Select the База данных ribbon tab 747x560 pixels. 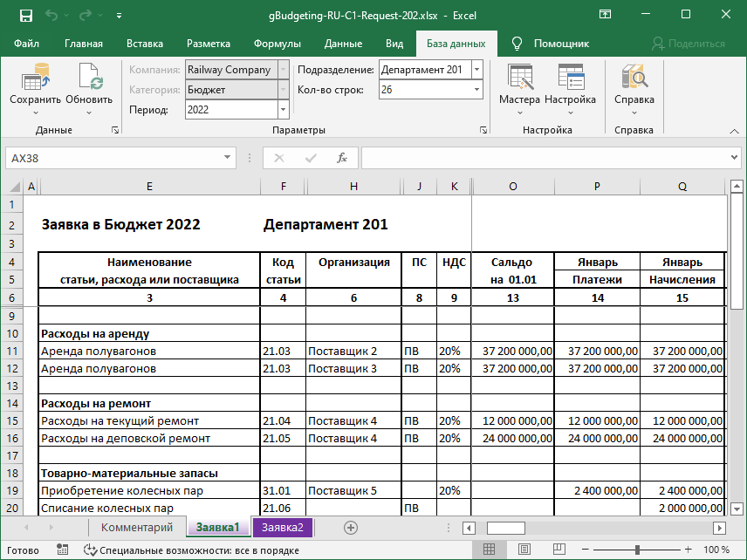(456, 44)
